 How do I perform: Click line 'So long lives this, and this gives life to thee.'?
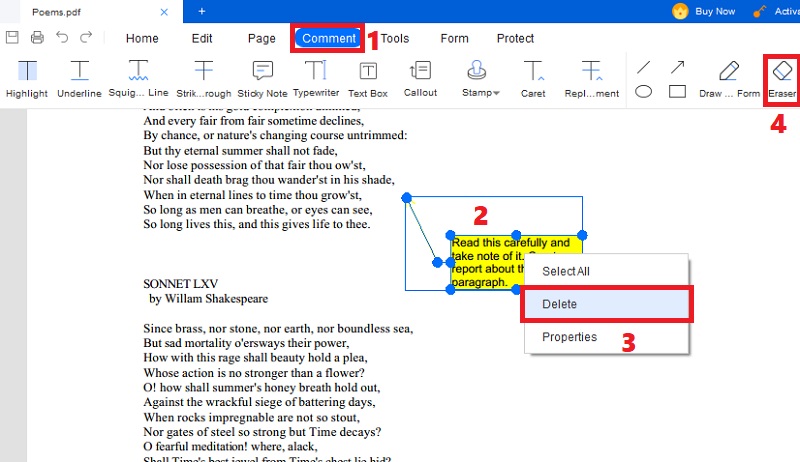pyautogui.click(x=257, y=224)
